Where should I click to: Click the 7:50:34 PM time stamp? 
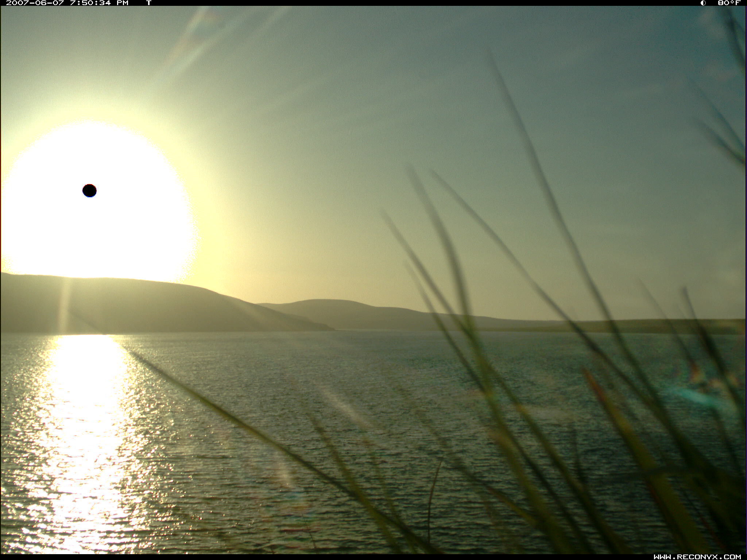[99, 3]
